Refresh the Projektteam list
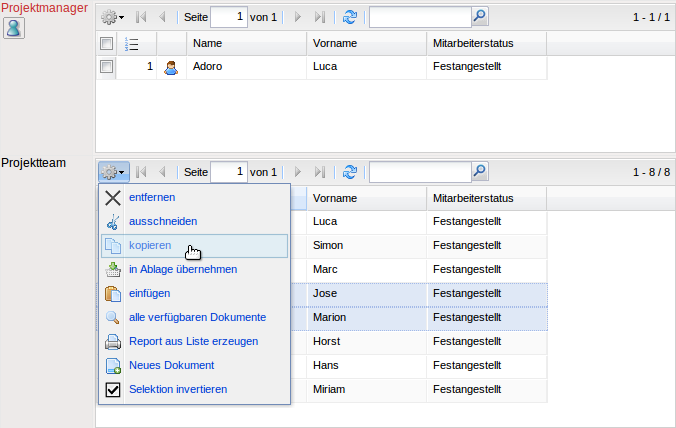The image size is (676, 428). tap(349, 172)
